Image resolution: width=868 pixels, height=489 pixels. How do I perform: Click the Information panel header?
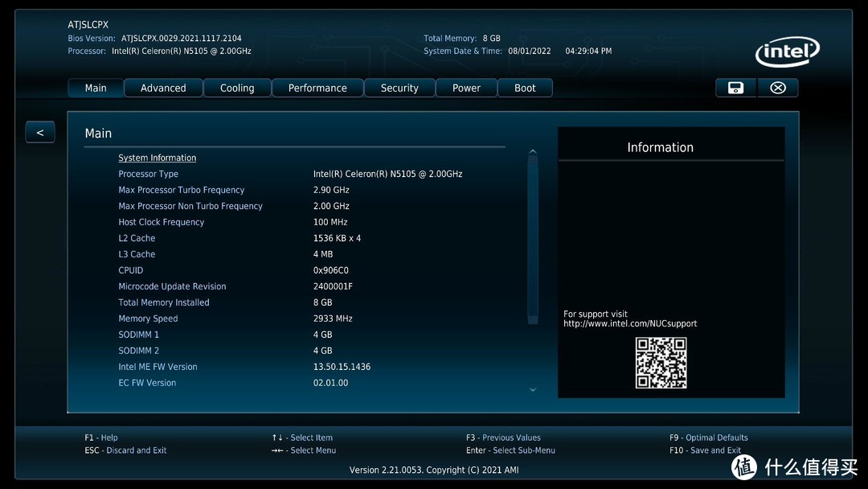tap(660, 147)
